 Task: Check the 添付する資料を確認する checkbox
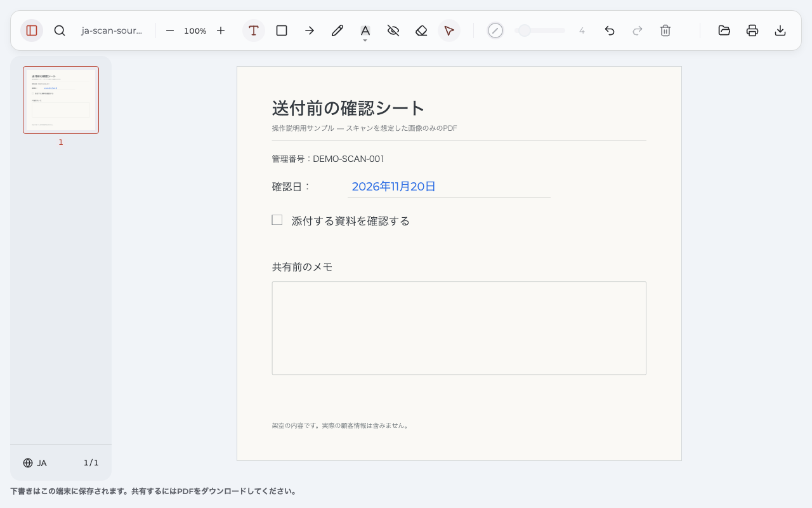(277, 220)
